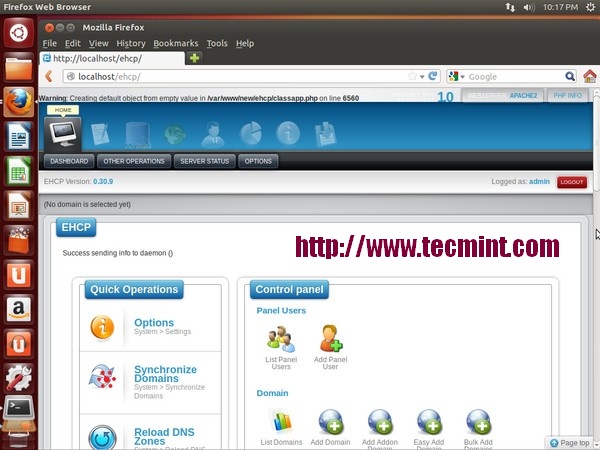The image size is (600, 450).
Task: Open LibreOffice Writer from the dock
Action: click(x=18, y=136)
